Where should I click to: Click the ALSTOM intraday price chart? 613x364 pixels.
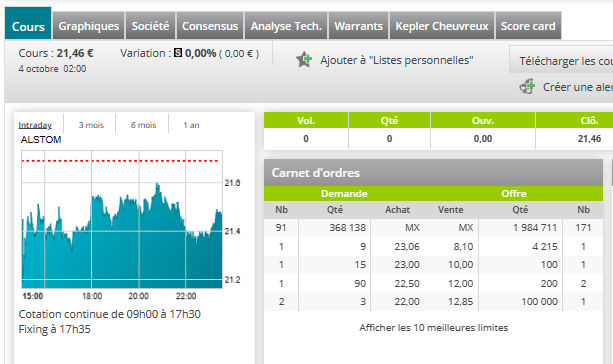click(x=122, y=220)
